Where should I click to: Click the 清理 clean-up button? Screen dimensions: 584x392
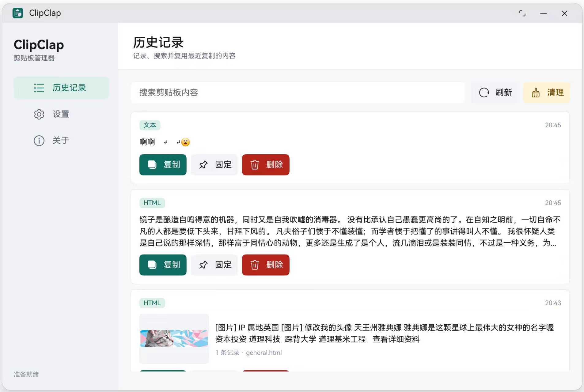(547, 92)
